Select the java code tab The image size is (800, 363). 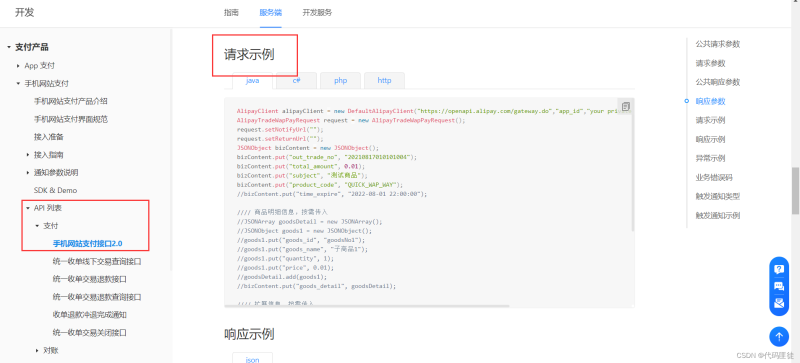coord(253,81)
